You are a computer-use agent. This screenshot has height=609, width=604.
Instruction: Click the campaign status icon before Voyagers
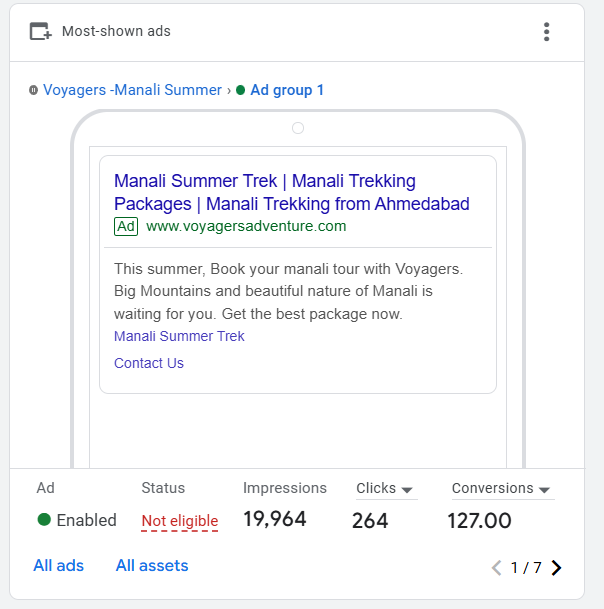[34, 90]
